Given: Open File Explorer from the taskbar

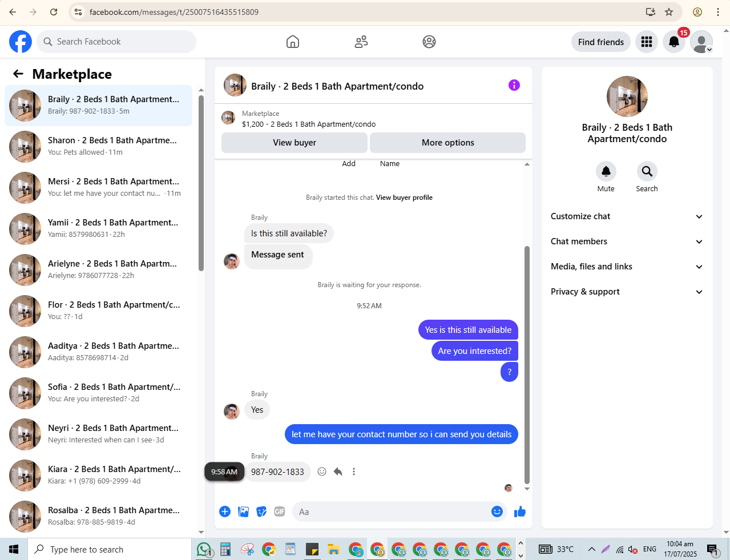Looking at the screenshot, I should coord(334,549).
